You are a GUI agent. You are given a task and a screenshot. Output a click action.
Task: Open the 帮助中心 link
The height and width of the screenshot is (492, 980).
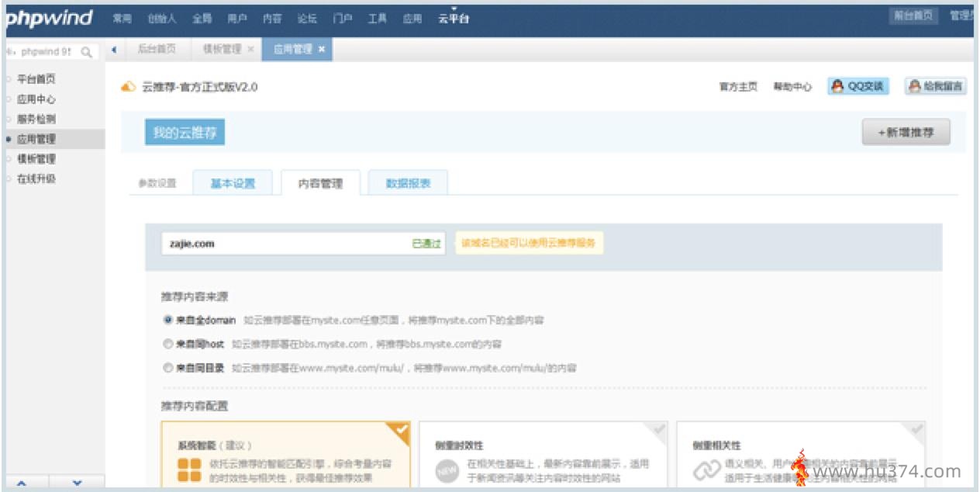point(792,87)
